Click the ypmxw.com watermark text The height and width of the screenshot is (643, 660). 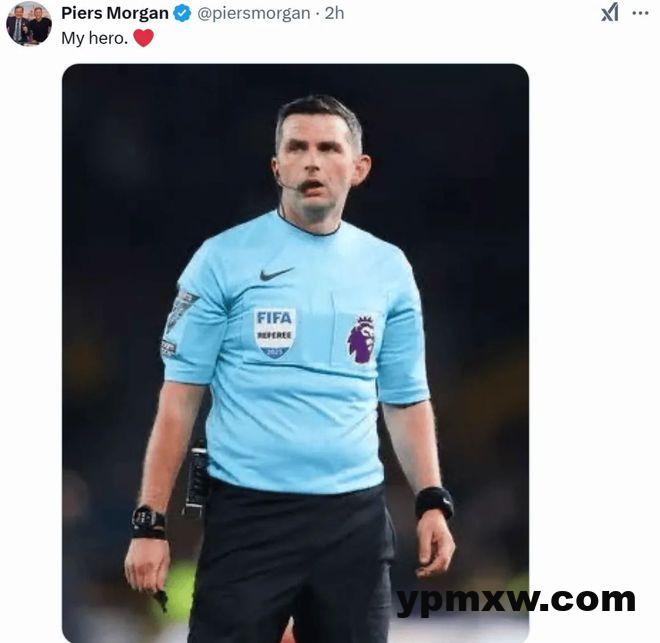516,601
